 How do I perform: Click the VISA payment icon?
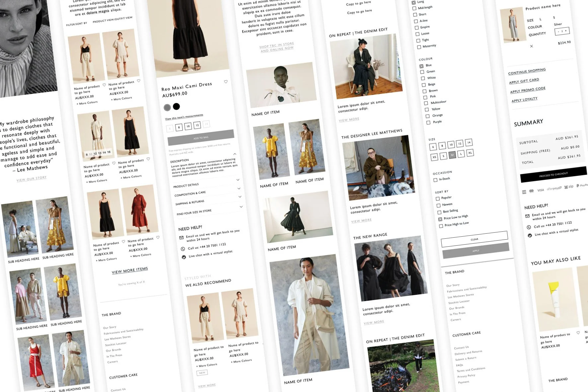coord(541,190)
